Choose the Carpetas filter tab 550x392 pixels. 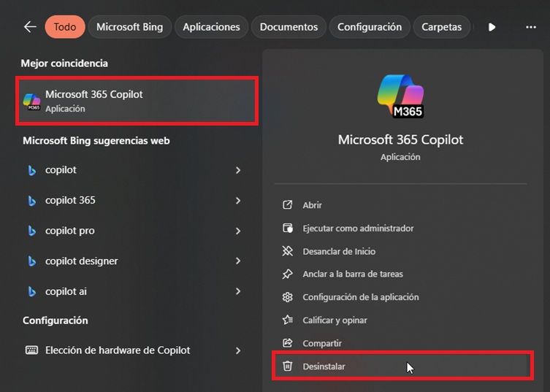pyautogui.click(x=441, y=27)
